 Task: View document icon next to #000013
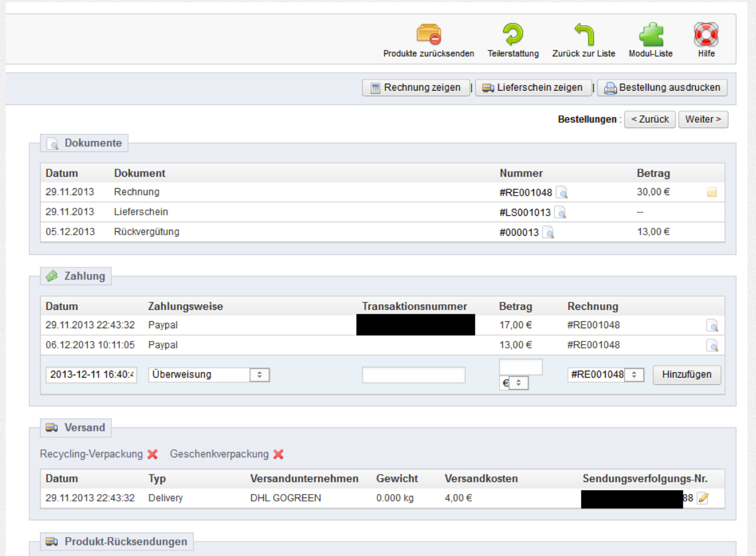coord(548,232)
